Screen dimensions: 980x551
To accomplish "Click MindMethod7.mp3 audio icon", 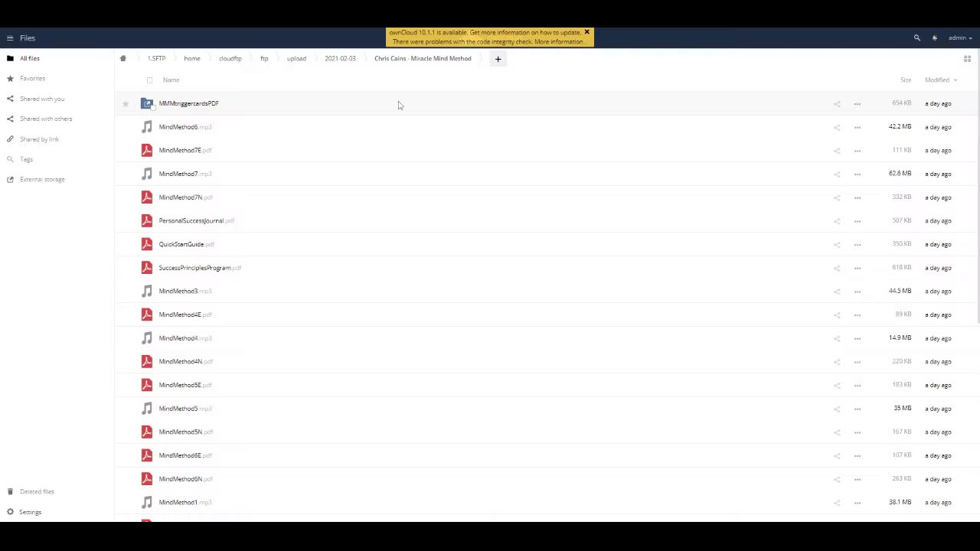I will [147, 174].
